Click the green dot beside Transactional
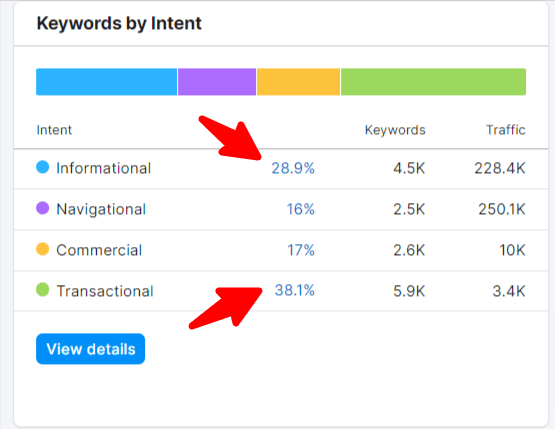The height and width of the screenshot is (429, 555). point(42,290)
